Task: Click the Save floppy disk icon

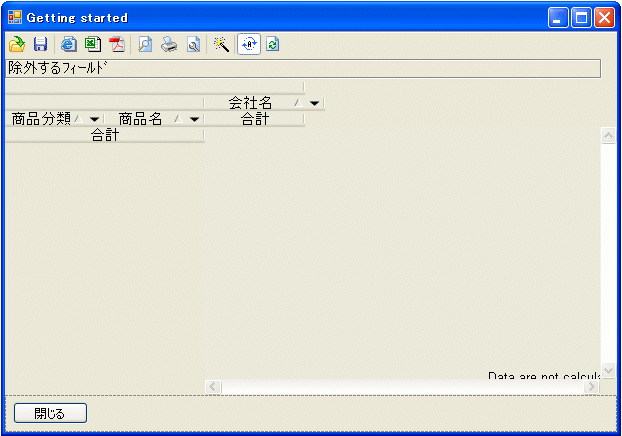Action: tap(40, 44)
